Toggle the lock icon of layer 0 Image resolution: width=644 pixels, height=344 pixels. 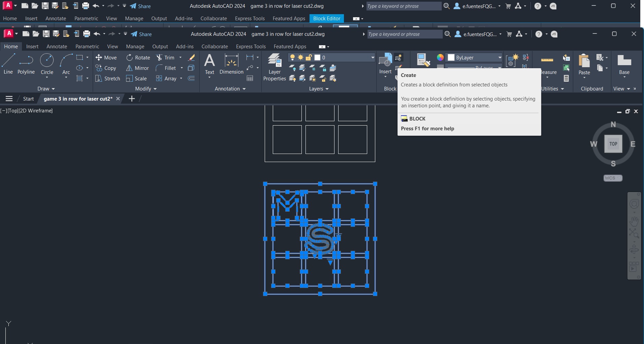point(309,57)
